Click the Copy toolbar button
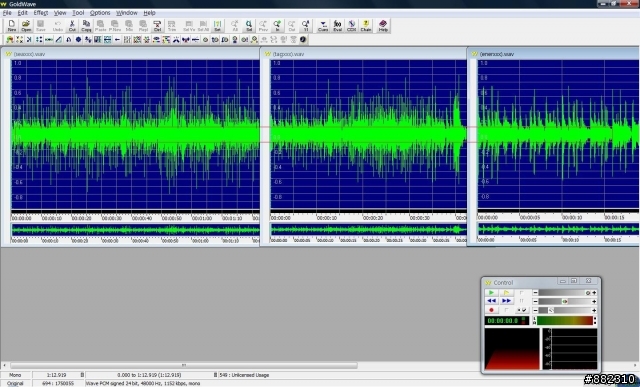Screen dimensions: 640x387 [x=86, y=26]
